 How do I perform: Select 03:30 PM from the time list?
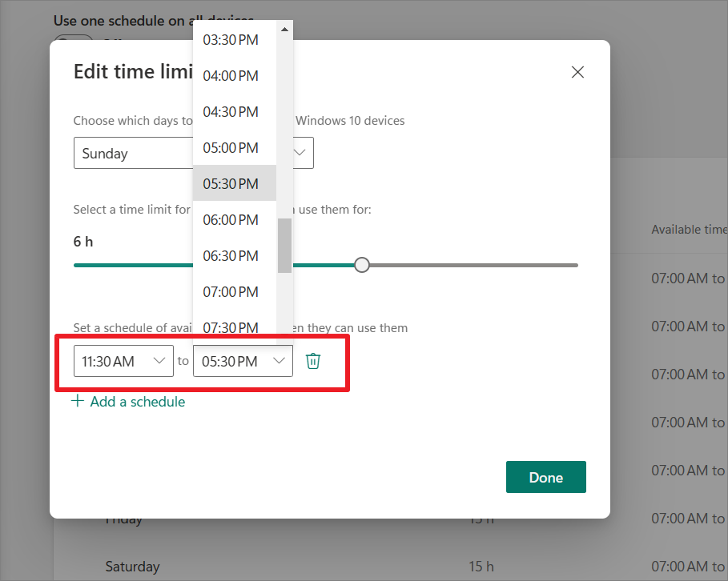235,40
